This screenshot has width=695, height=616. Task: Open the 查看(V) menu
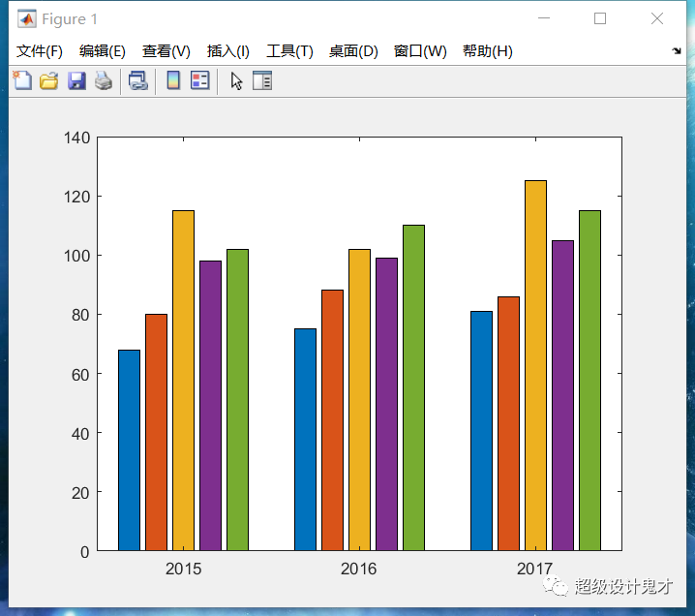coord(166,51)
